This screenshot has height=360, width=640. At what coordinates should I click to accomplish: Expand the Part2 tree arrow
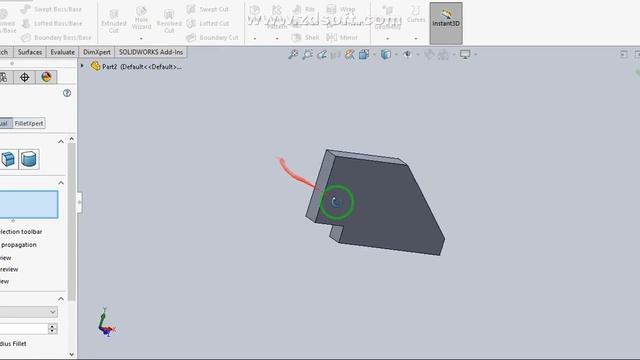82,66
